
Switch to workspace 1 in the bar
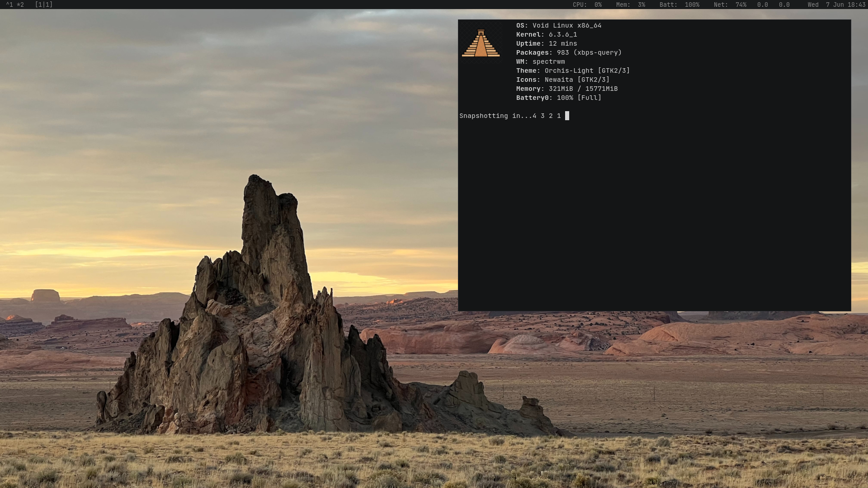(9, 5)
